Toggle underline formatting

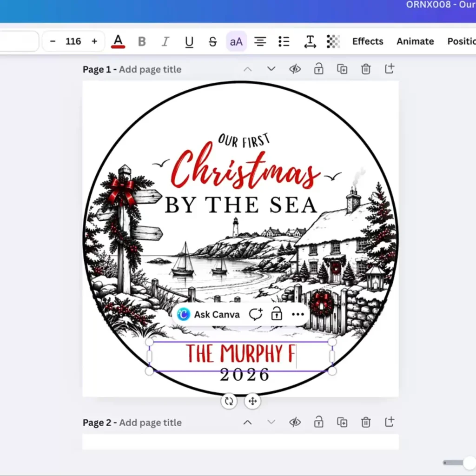189,41
